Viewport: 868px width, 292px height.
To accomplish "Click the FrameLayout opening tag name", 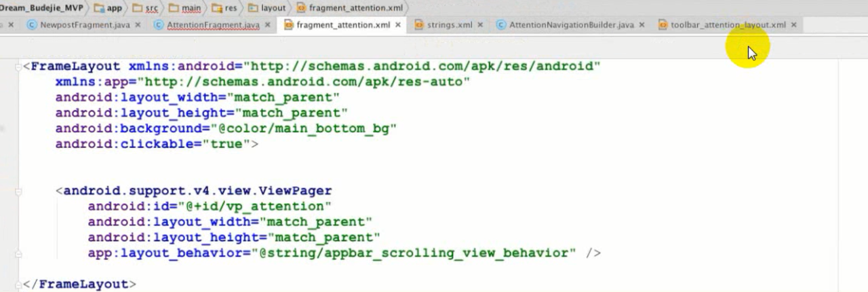I will [76, 67].
